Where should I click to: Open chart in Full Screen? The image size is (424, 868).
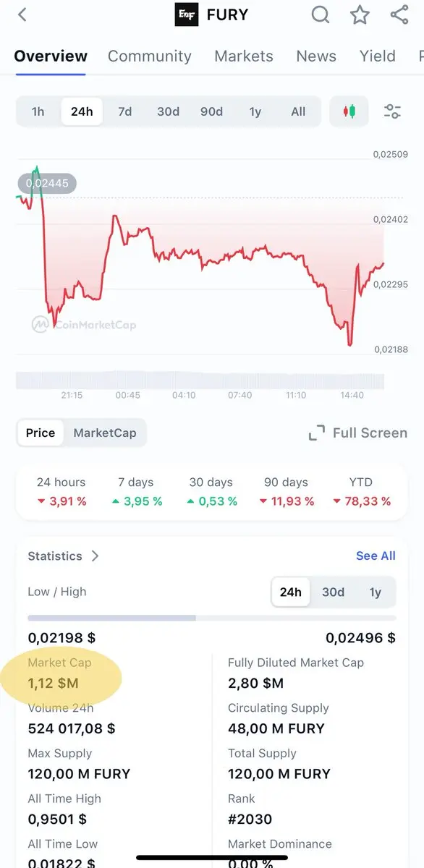[357, 433]
